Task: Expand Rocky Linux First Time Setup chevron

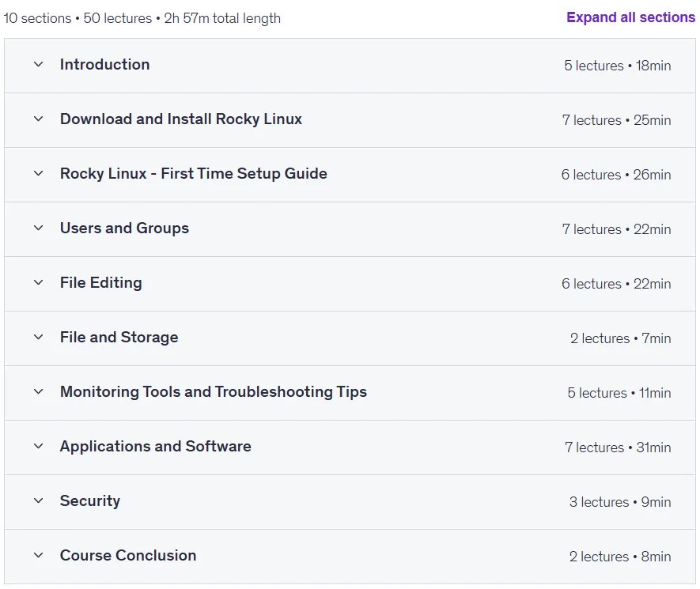Action: tap(39, 173)
